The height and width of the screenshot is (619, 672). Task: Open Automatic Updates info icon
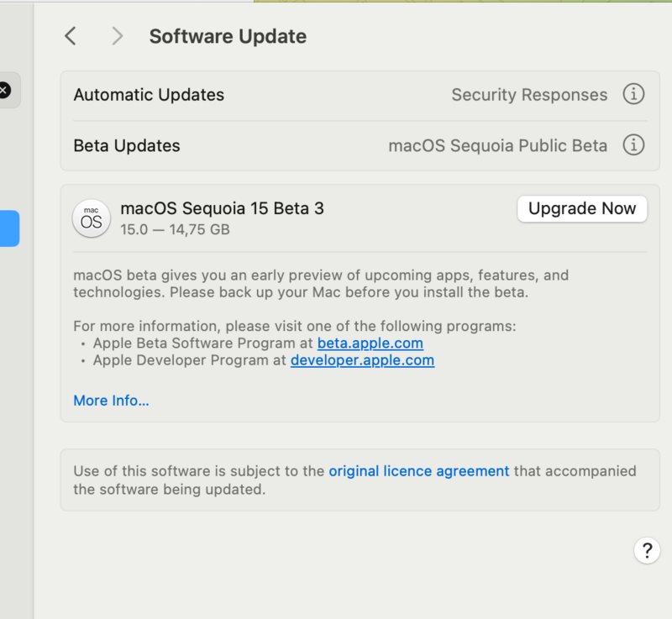633,94
